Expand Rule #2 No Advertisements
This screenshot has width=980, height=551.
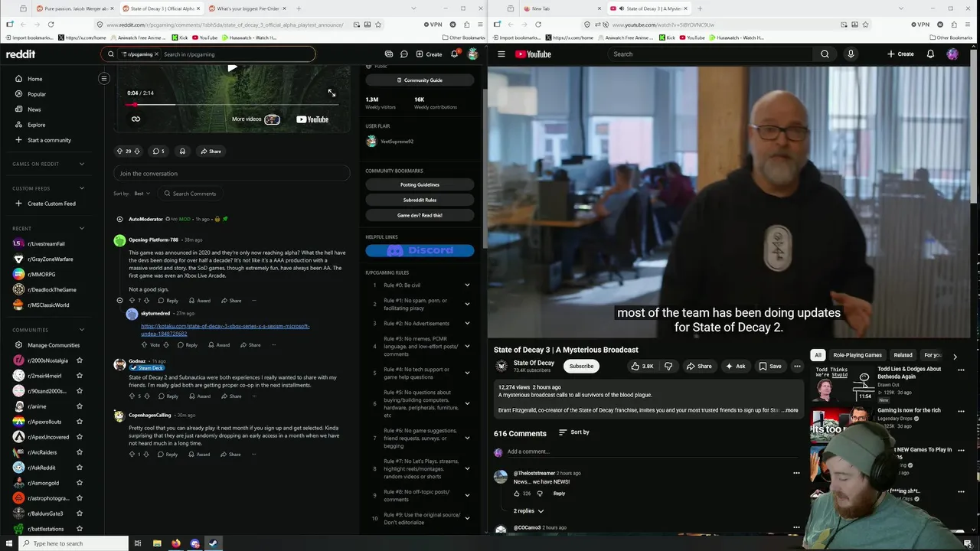[467, 323]
